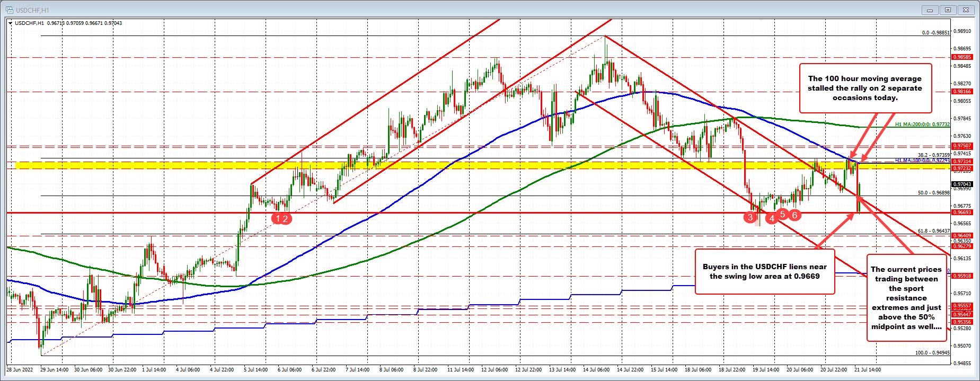The height and width of the screenshot is (381, 980).
Task: Click the 20 Jul 06:00 time label
Action: pos(800,369)
